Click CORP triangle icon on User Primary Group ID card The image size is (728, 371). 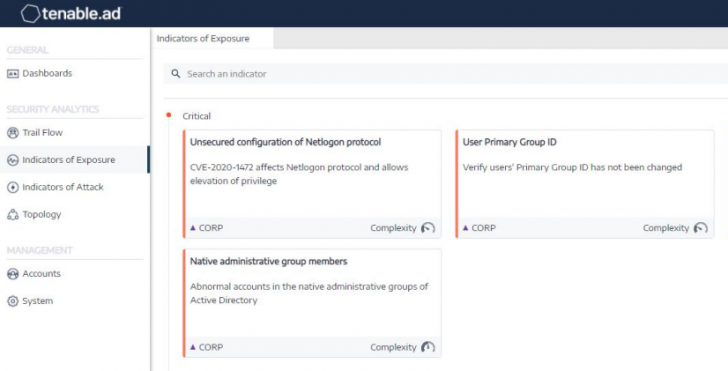coord(466,228)
